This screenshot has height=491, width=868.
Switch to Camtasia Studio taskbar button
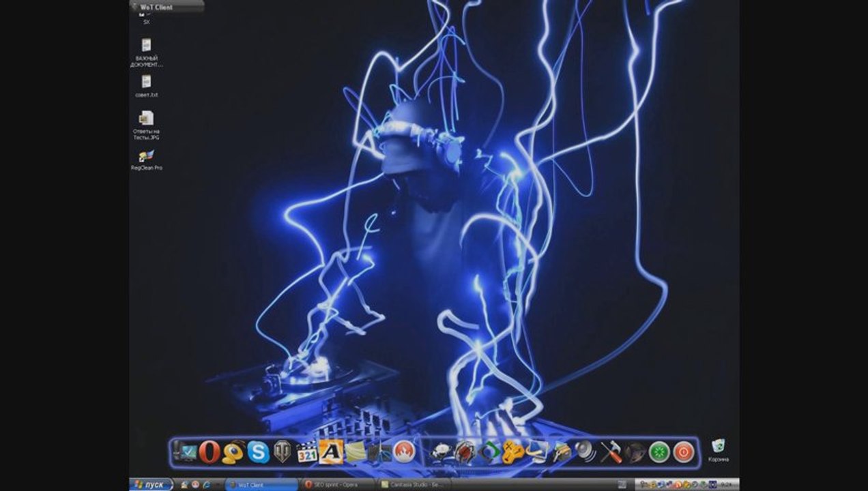tap(413, 485)
